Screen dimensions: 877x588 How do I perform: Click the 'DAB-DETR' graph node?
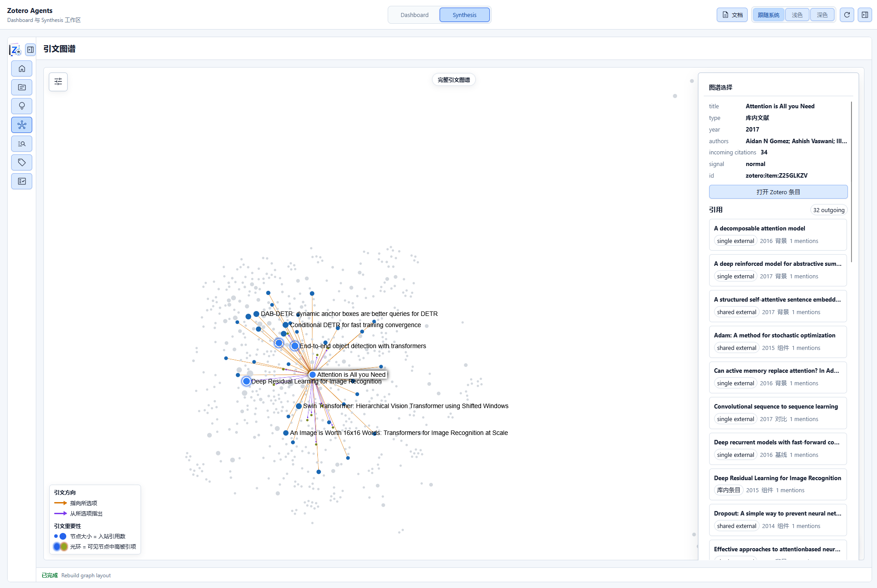(x=256, y=314)
